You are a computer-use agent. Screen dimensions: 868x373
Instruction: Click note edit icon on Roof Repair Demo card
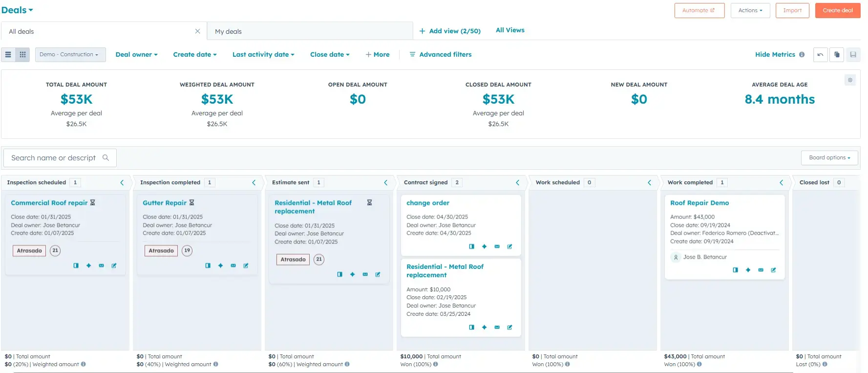coord(773,270)
